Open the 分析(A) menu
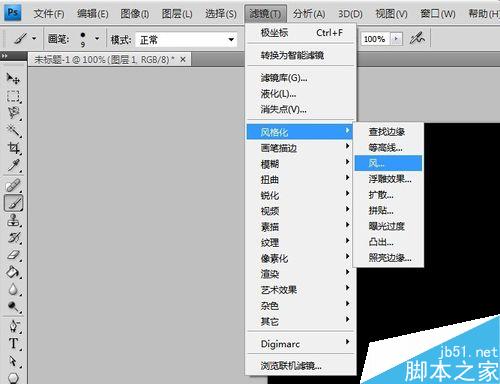This screenshot has height=384, width=500. (309, 14)
